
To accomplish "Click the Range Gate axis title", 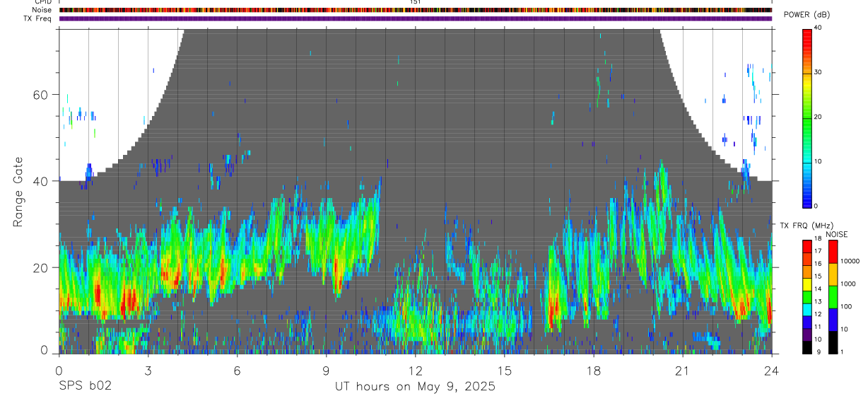I will (17, 191).
